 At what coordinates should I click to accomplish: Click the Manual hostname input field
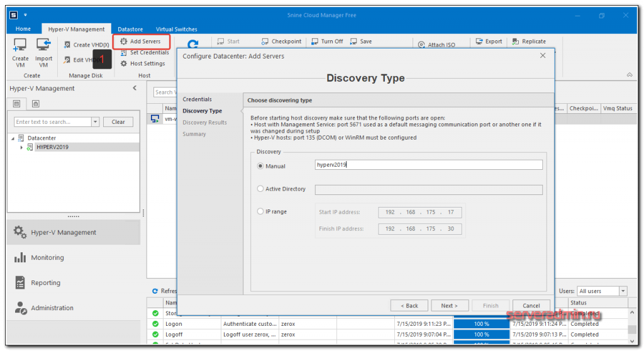pos(428,165)
